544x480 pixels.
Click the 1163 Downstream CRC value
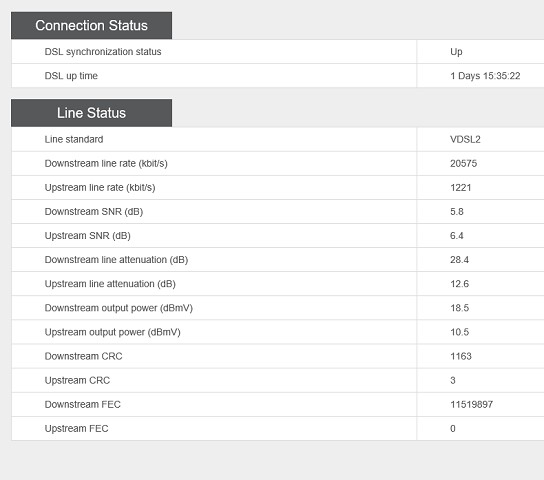(x=461, y=356)
